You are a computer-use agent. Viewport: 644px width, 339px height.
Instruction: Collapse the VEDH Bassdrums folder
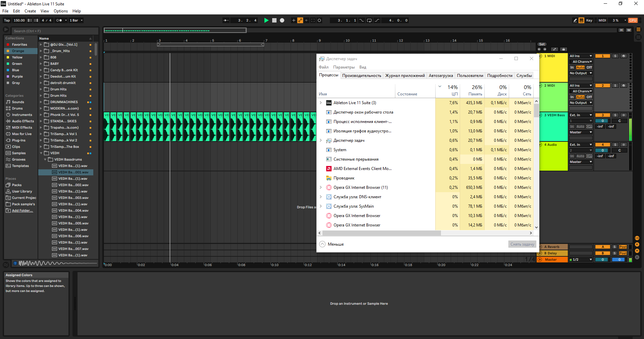tap(45, 160)
